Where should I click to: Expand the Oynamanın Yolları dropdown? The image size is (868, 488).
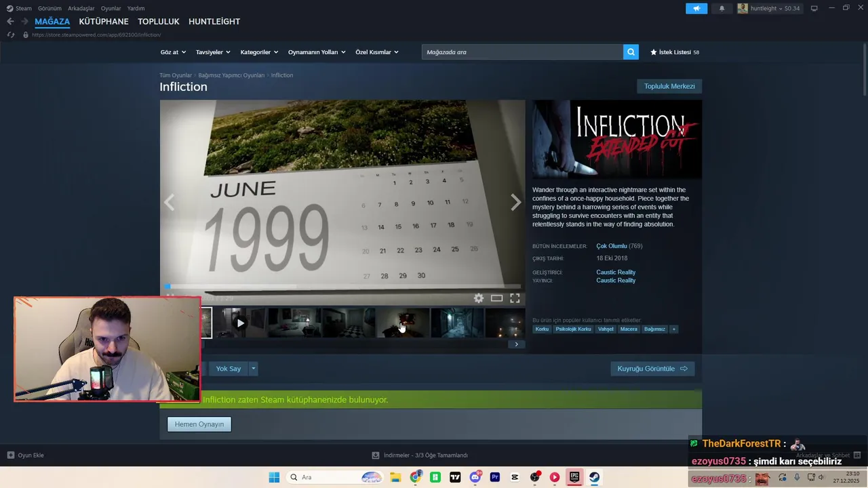317,52
